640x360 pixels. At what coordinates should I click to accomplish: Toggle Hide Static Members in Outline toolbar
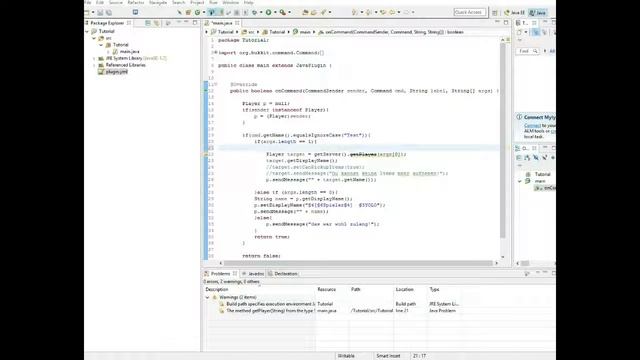click(544, 158)
